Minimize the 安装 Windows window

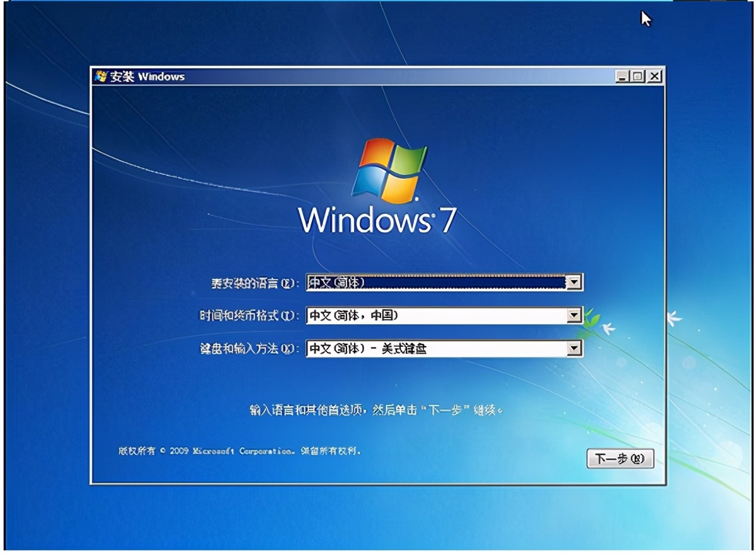[623, 77]
